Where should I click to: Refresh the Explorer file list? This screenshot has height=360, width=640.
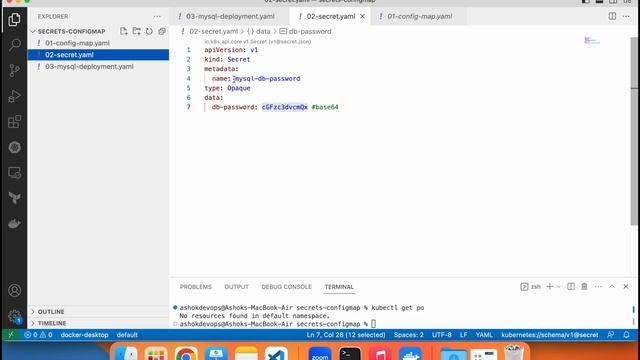click(x=149, y=31)
